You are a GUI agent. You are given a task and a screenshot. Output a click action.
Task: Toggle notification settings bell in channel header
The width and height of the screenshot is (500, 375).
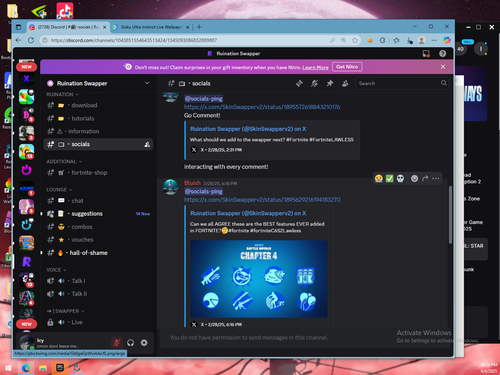[x=314, y=83]
